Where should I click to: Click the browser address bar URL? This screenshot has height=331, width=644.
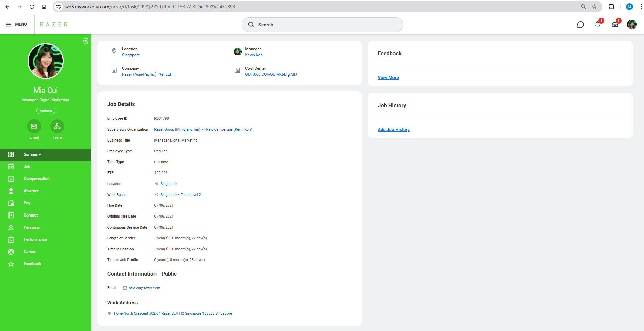[150, 7]
